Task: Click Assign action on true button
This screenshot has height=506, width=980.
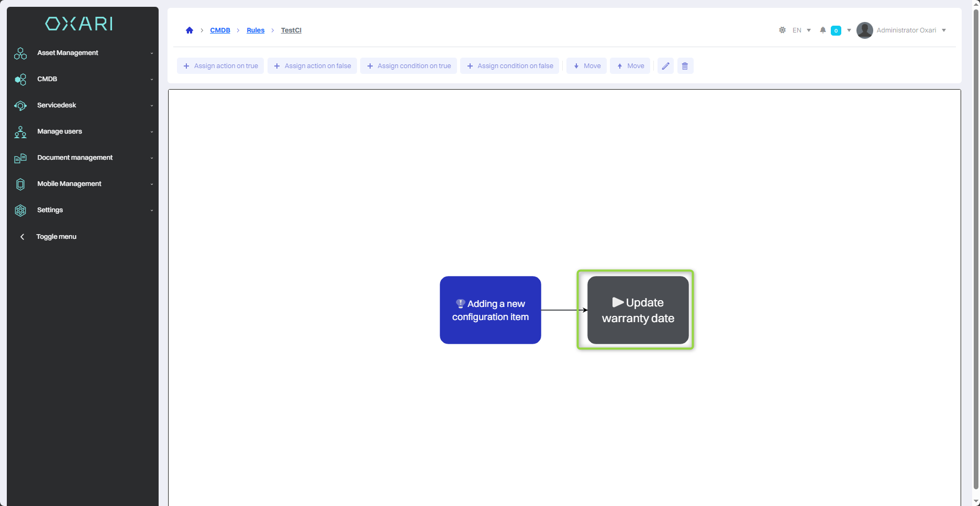Action: 220,66
